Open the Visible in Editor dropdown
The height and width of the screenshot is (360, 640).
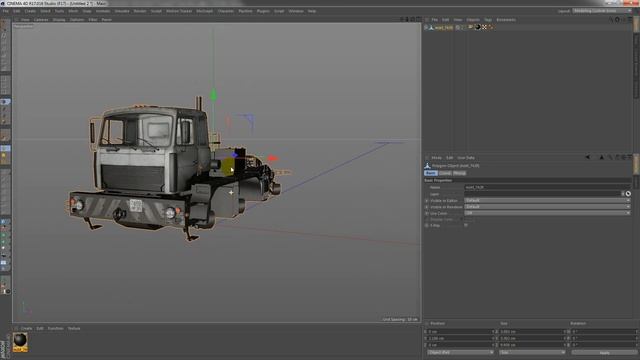(x=547, y=200)
